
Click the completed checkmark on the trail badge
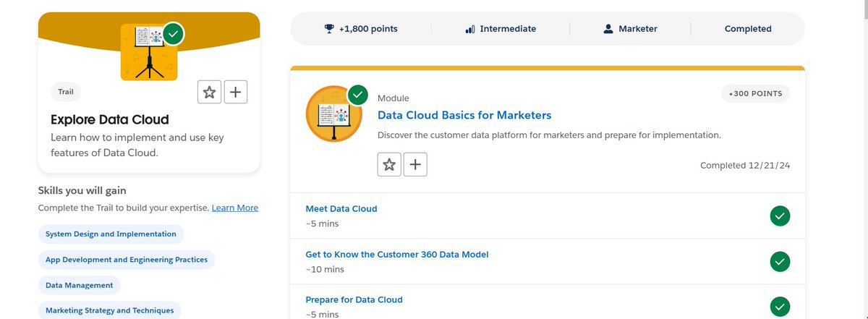tap(174, 33)
